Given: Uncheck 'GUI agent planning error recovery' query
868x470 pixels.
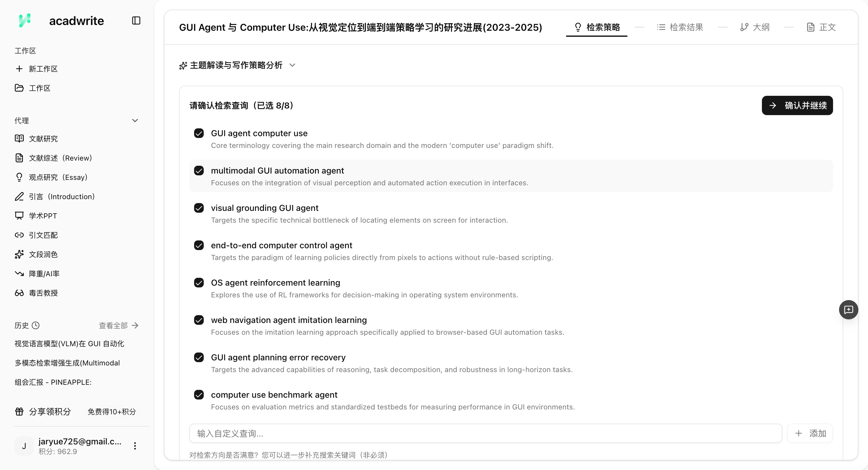Looking at the screenshot, I should [199, 357].
